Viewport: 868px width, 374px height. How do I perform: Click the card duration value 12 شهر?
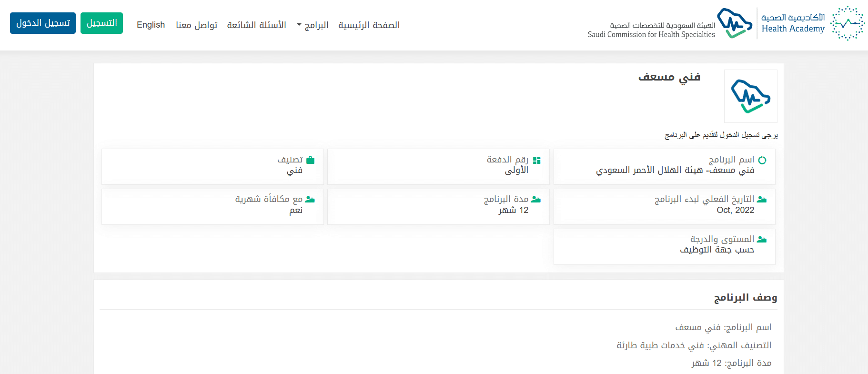[514, 210]
